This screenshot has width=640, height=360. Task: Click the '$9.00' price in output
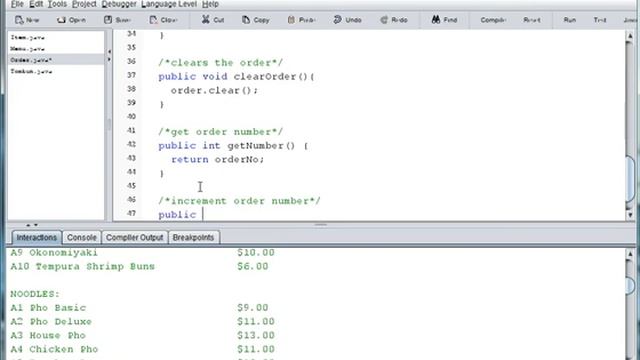253,308
